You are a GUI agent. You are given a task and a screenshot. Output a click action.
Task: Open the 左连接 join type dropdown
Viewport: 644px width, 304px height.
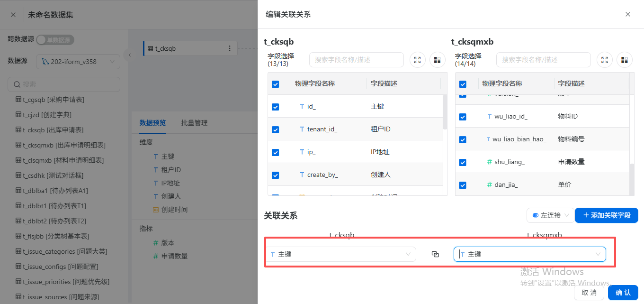[x=550, y=215]
